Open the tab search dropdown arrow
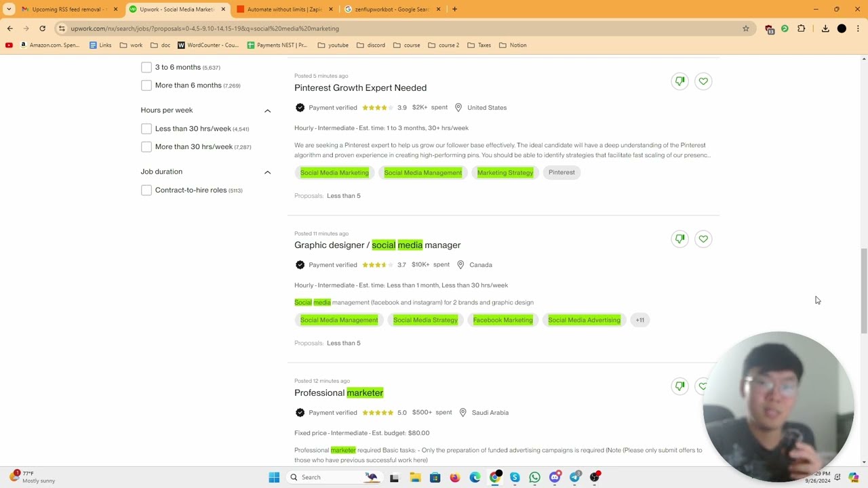 (x=9, y=9)
